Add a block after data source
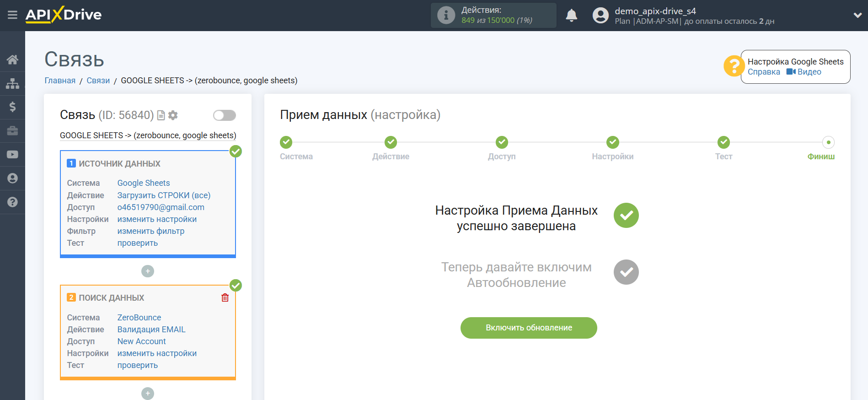868x400 pixels. [148, 271]
